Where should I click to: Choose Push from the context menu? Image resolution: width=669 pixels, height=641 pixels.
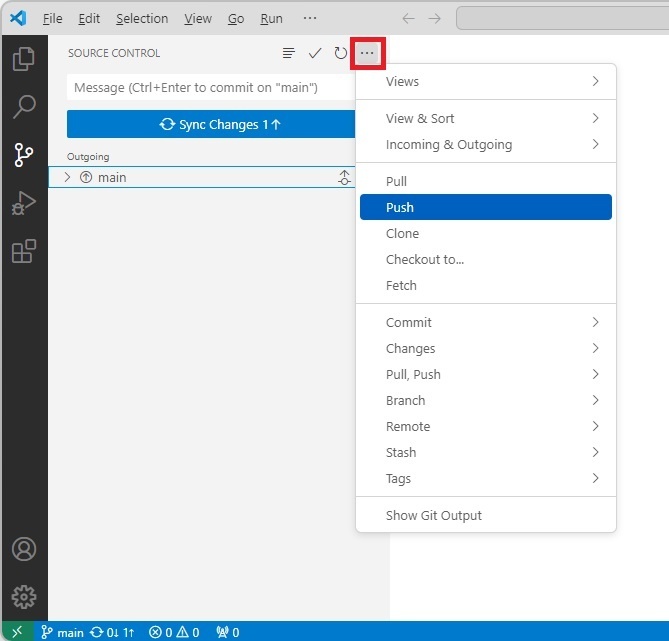pos(486,207)
